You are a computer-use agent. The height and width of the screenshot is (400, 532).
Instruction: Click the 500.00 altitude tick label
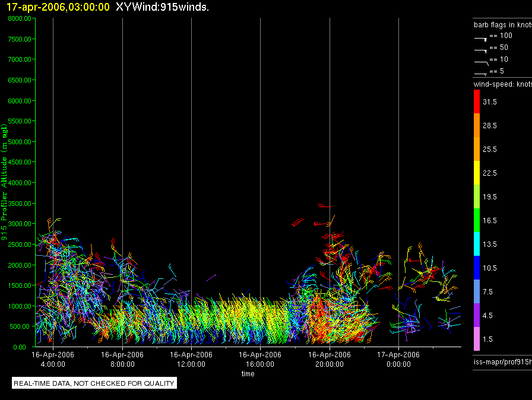tap(20, 326)
